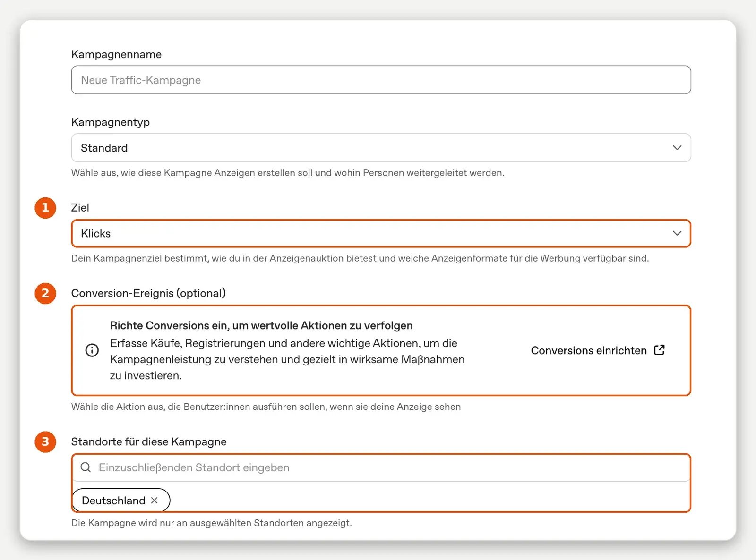Expand the Ziel dropdown showing Klicks
Image resolution: width=756 pixels, height=560 pixels.
(x=381, y=233)
